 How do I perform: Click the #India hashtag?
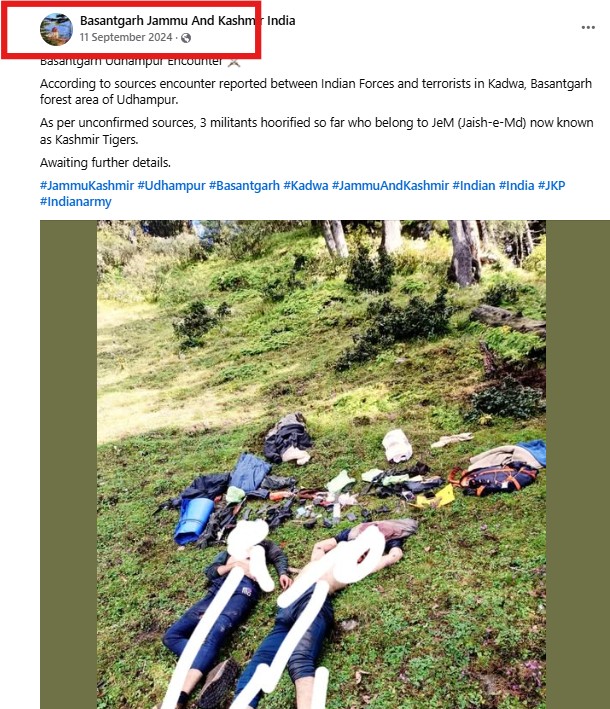(x=516, y=185)
